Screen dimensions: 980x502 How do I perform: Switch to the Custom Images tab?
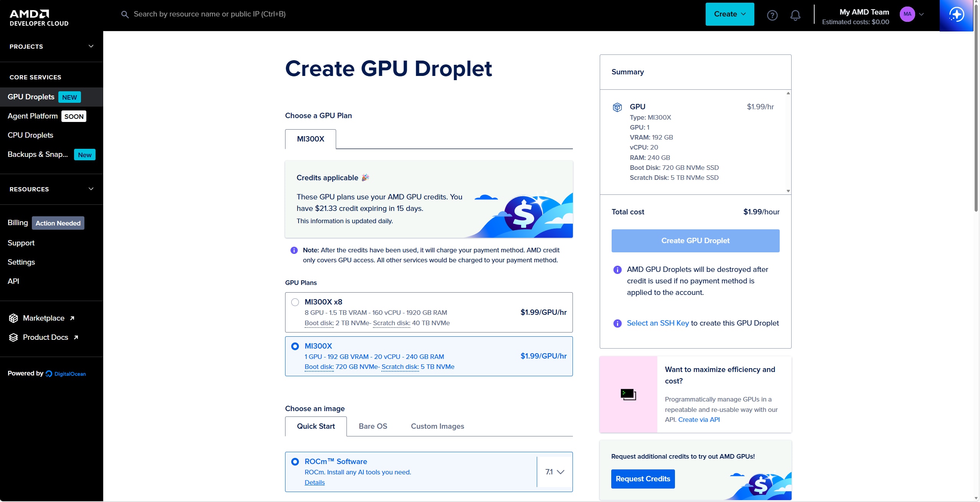coord(437,426)
